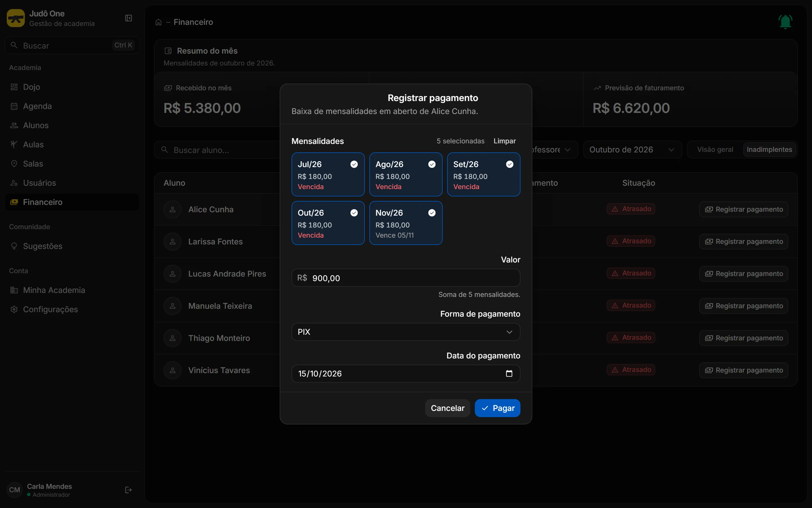Open the Forma de pagamento PIX dropdown
Viewport: 812px width, 508px height.
(406, 332)
